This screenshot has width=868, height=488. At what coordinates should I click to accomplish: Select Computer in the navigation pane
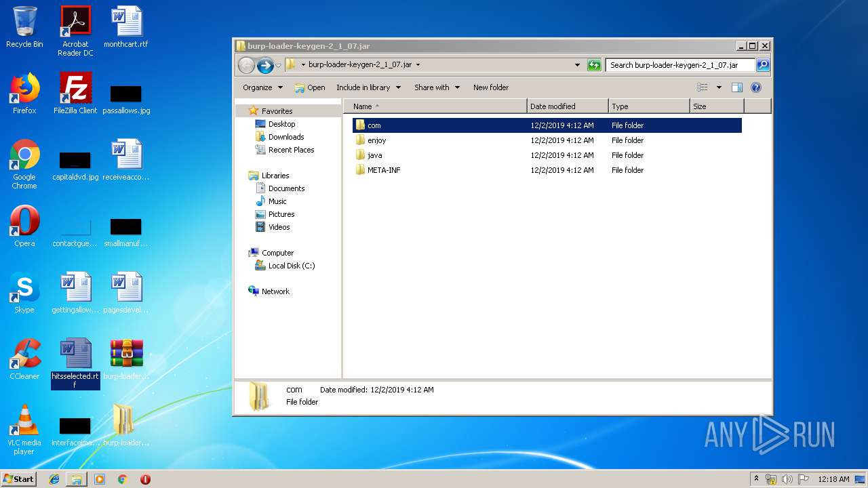tap(277, 253)
